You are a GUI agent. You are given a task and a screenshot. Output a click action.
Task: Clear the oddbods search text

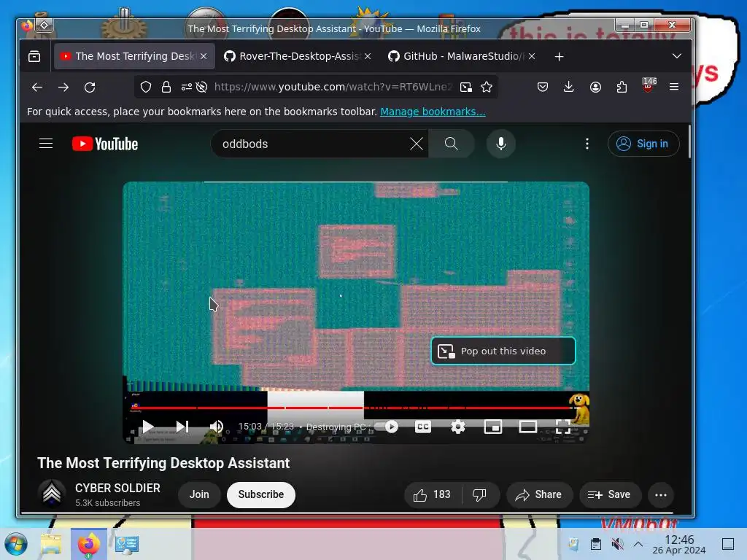[417, 144]
